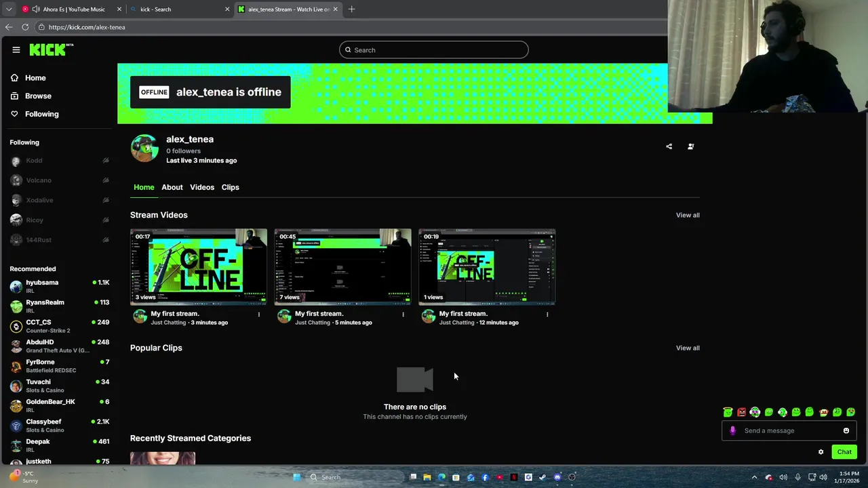Viewport: 868px width, 488px height.
Task: Click the purple microphone icon in chat
Action: 732,430
